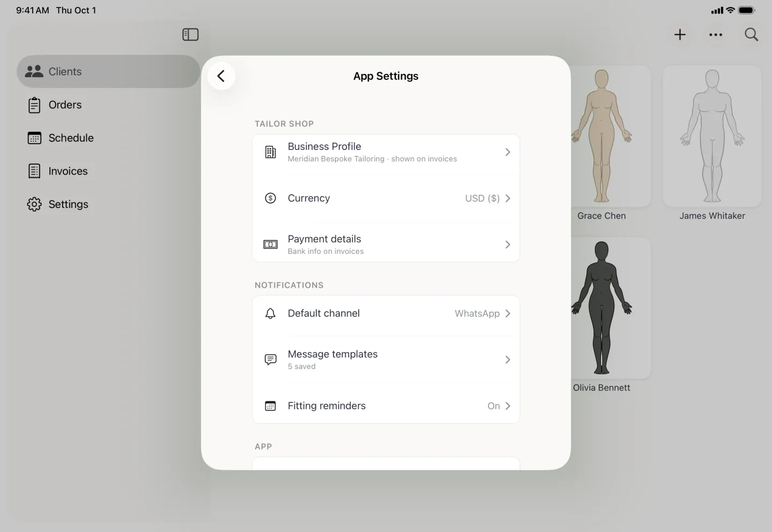Click the USD ($) currency value

(x=482, y=198)
